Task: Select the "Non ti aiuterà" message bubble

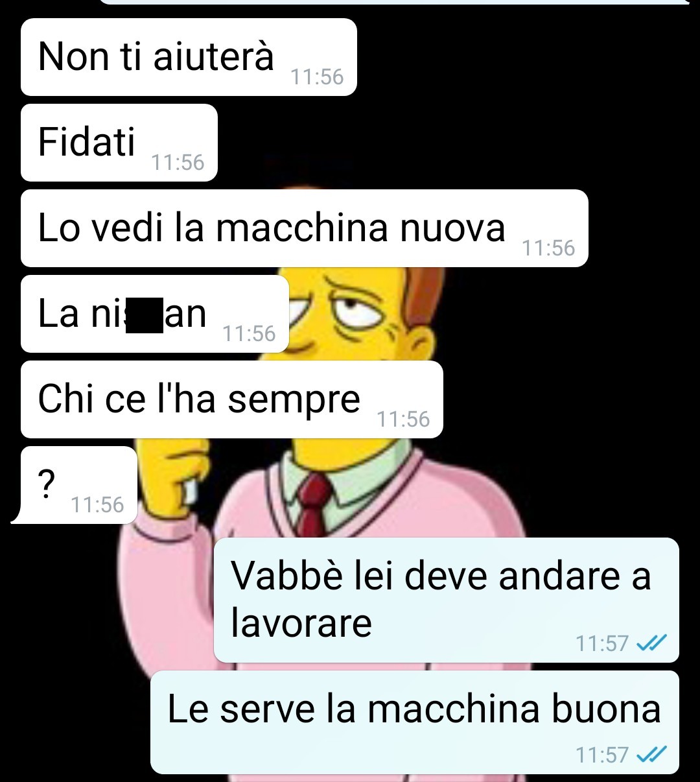Action: pos(189,57)
